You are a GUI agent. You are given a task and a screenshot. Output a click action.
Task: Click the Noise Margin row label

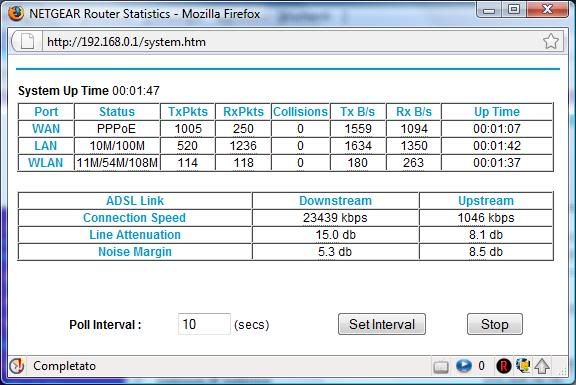coord(135,252)
